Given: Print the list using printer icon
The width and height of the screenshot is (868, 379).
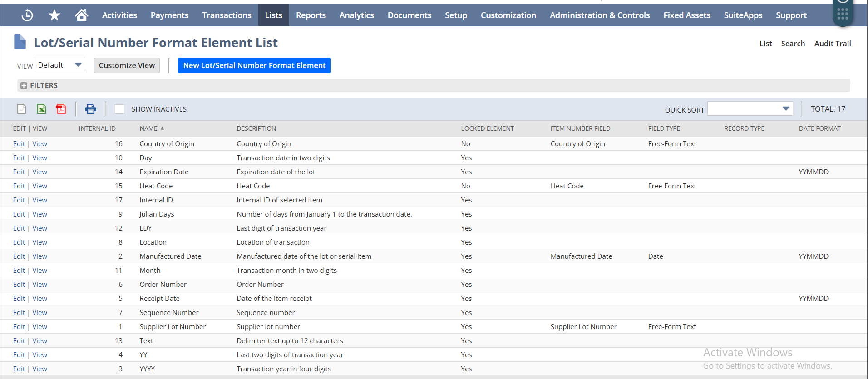Looking at the screenshot, I should [91, 109].
